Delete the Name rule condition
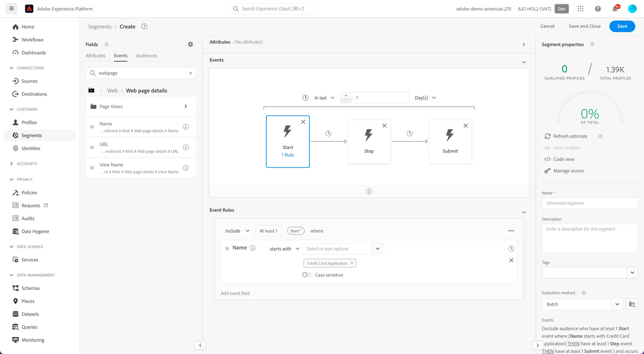Viewport: 644px width, 354px height. click(x=511, y=260)
